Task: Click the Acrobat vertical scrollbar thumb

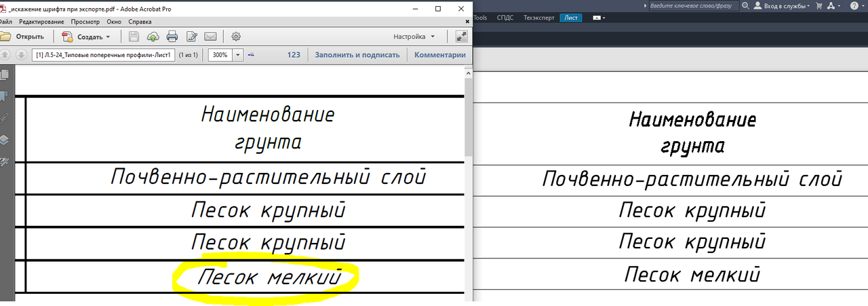Action: pos(469,117)
